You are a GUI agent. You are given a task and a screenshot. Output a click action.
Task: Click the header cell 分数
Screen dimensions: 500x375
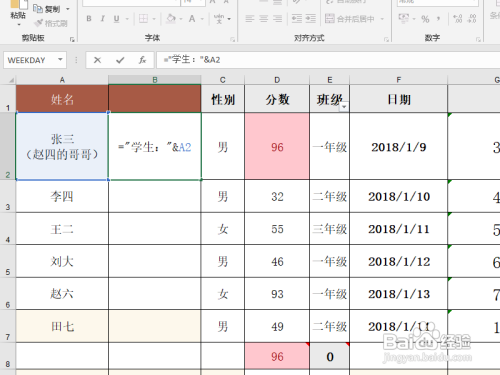(x=277, y=99)
